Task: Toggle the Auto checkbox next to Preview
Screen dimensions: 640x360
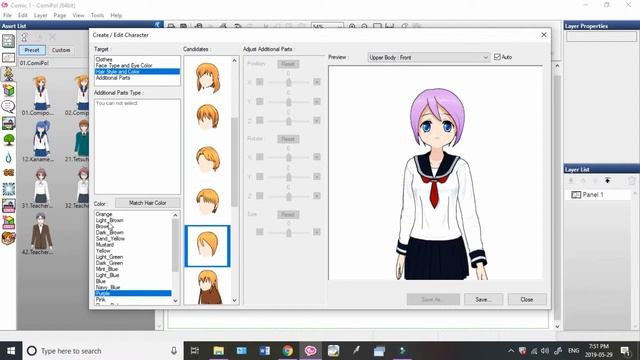Action: pyautogui.click(x=497, y=57)
